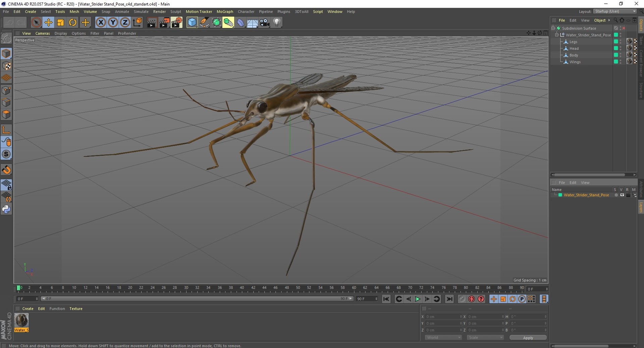Select the Scale tool
The image size is (644, 348).
point(60,22)
